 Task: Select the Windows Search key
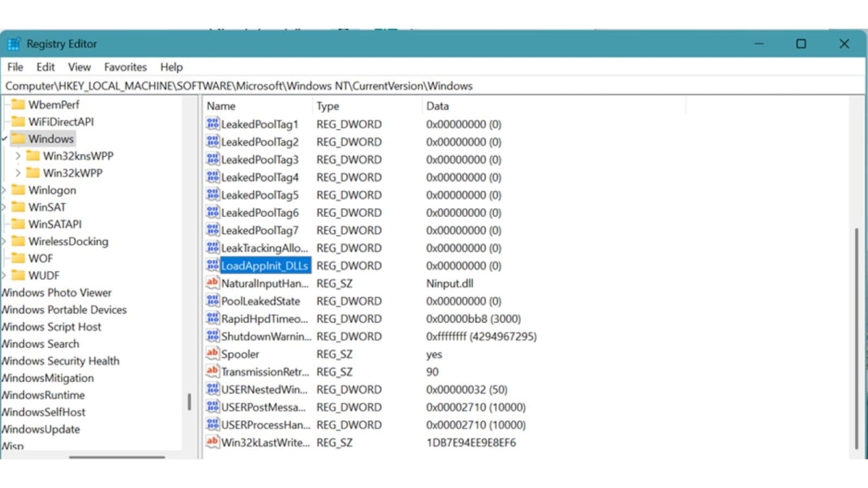(40, 344)
